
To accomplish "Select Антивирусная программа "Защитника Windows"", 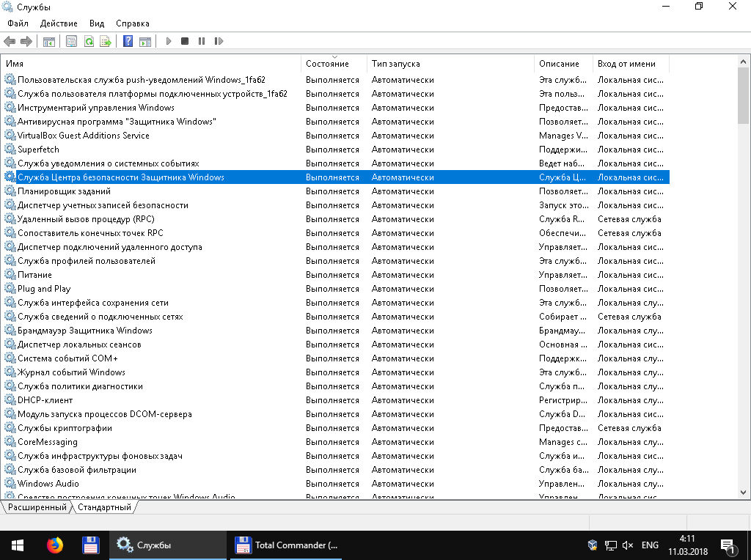I will coord(117,122).
